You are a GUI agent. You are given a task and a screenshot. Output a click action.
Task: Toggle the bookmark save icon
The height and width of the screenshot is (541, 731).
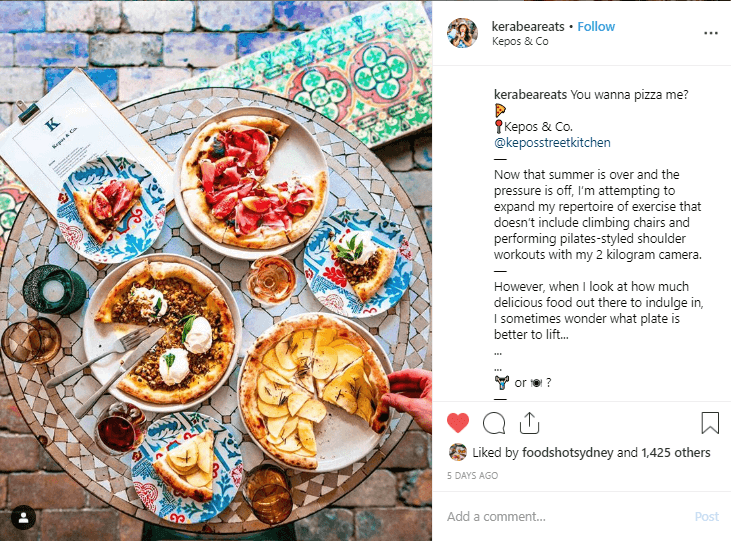point(710,423)
